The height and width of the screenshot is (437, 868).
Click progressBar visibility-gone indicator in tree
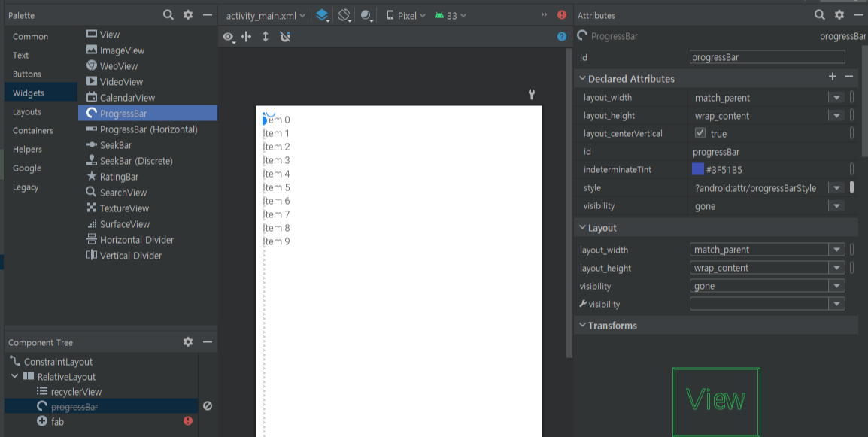[208, 406]
